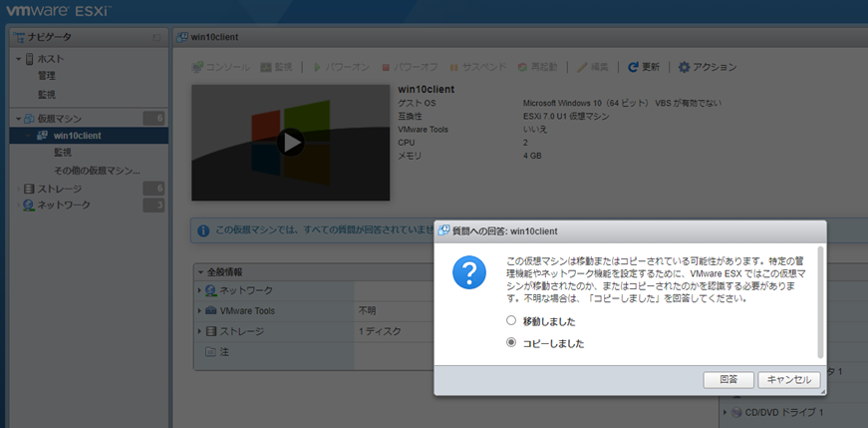Select the 移動しました radio button
This screenshot has width=868, height=428.
pyautogui.click(x=511, y=321)
